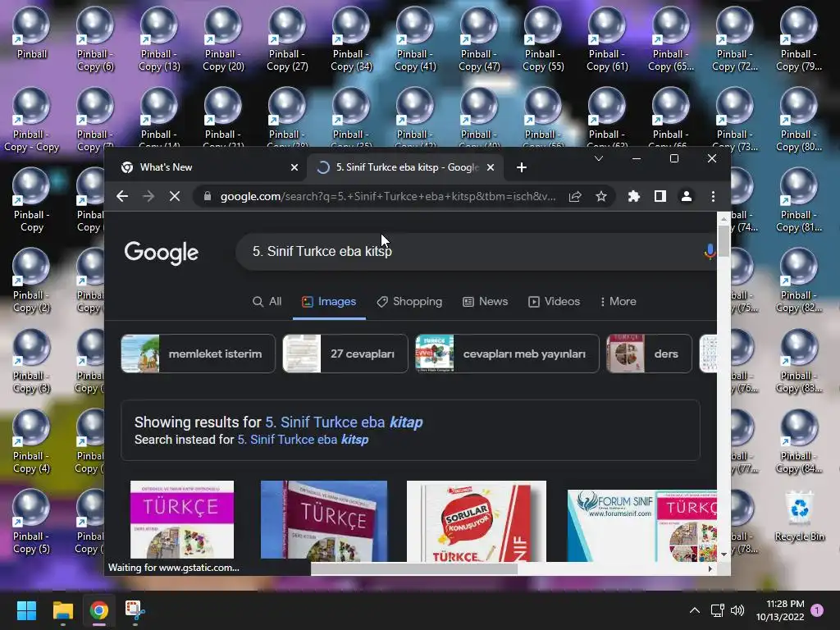Close the Google search results tab

click(491, 167)
